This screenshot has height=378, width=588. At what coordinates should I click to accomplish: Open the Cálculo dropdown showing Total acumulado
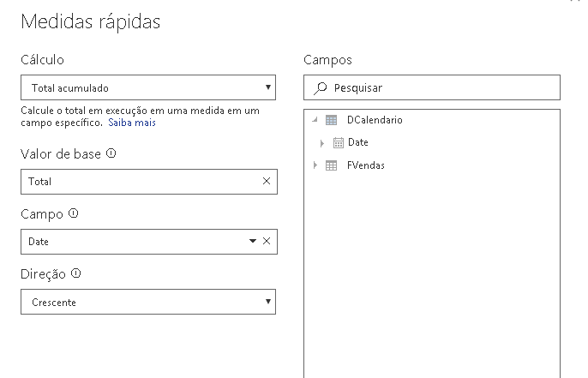tap(148, 87)
